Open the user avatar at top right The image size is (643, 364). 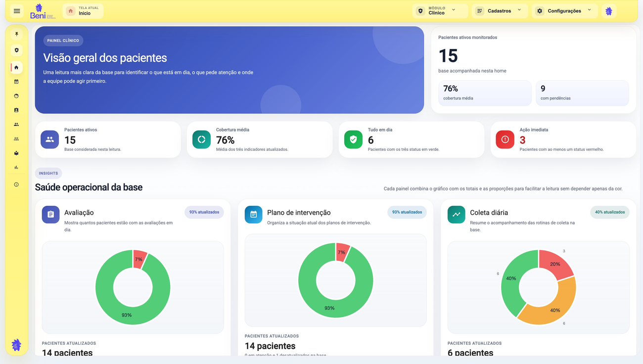coord(609,11)
